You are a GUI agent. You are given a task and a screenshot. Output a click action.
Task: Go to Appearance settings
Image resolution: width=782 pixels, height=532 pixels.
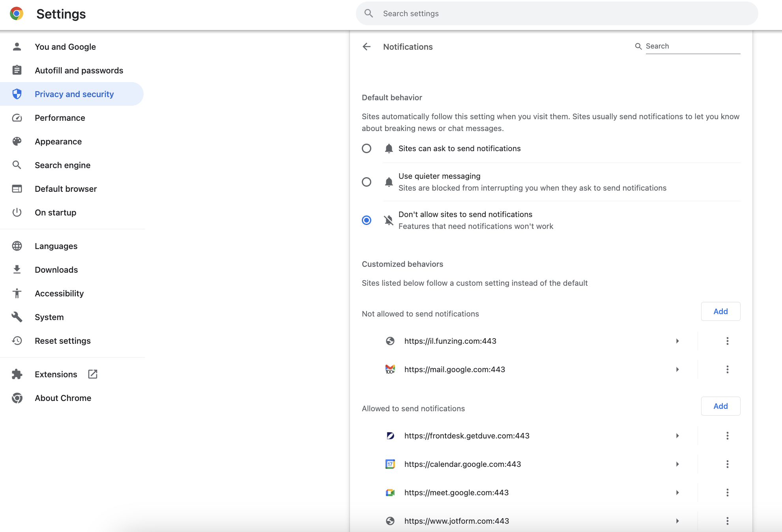58,141
